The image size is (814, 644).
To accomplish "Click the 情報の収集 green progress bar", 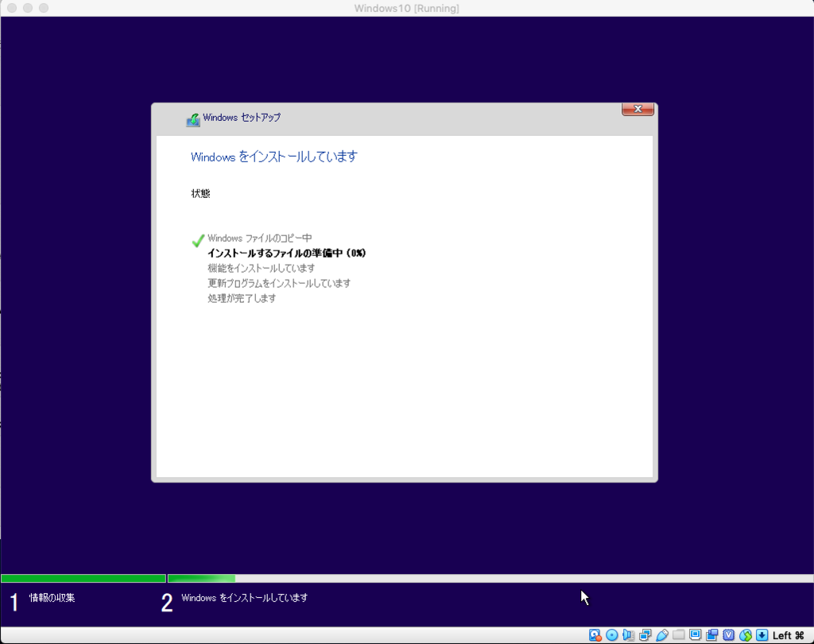I will (83, 578).
